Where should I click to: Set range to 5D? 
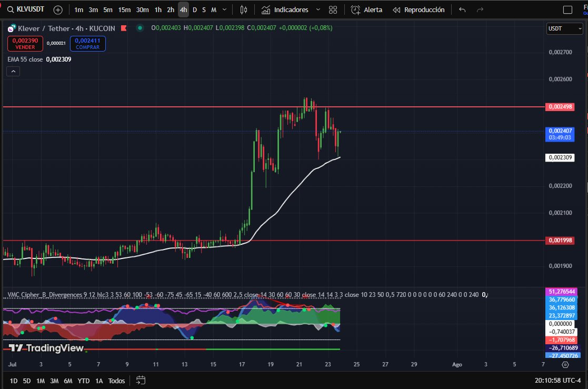[x=27, y=381]
